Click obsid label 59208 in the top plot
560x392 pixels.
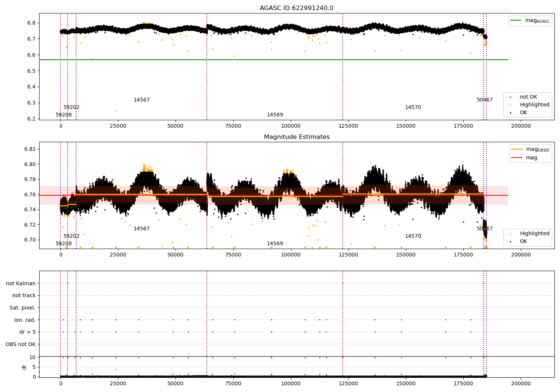(x=63, y=115)
